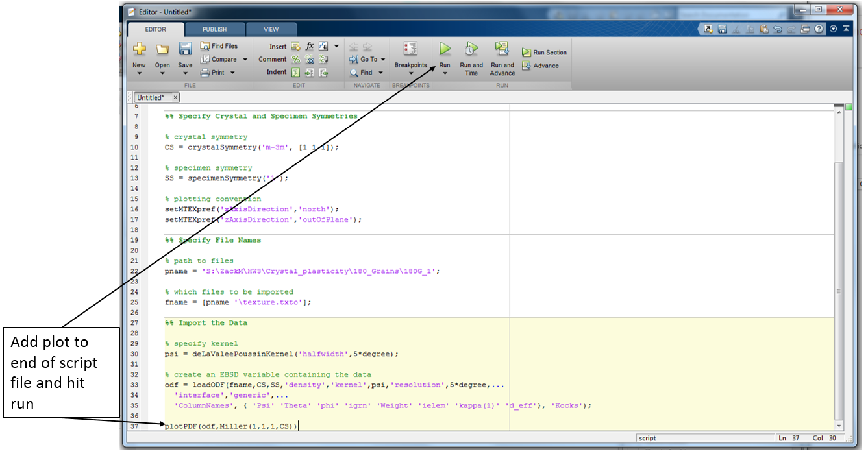Click the Breakpoints icon

tap(410, 49)
